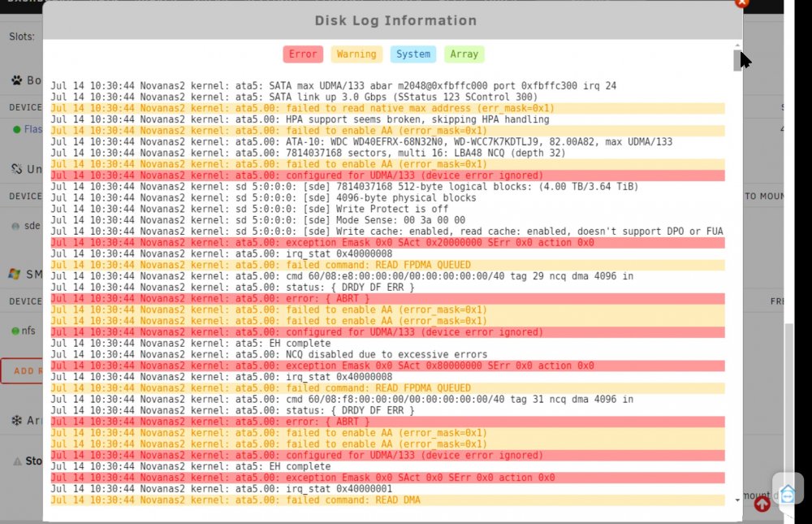Click the paw icon beside Boot section
Image resolution: width=812 pixels, height=524 pixels.
pyautogui.click(x=16, y=80)
